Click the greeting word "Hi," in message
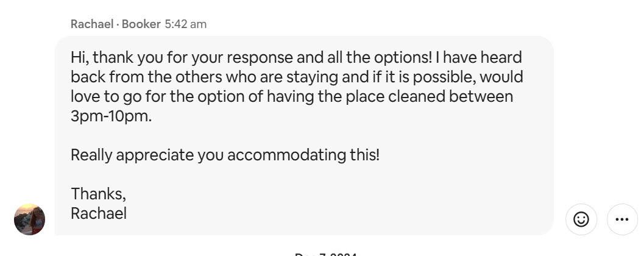 point(79,58)
